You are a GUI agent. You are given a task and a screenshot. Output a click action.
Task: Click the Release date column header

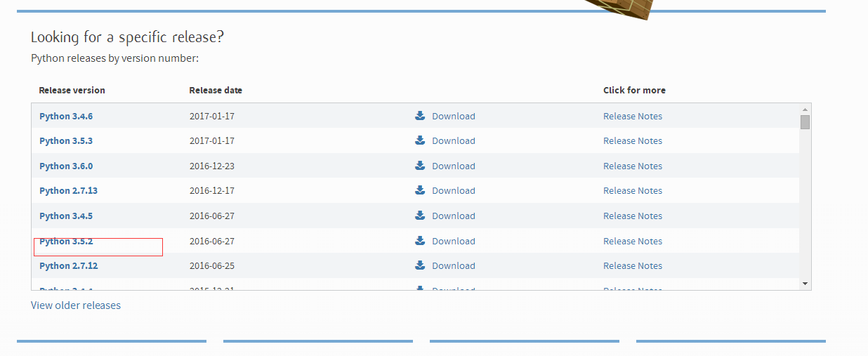(x=216, y=91)
